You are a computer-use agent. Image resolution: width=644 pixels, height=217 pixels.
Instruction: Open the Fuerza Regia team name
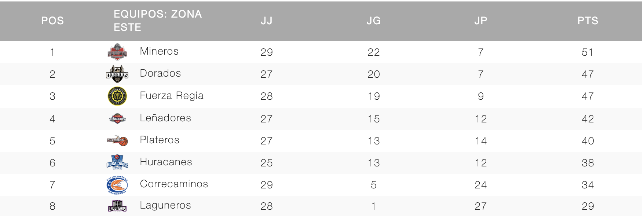[x=172, y=96]
